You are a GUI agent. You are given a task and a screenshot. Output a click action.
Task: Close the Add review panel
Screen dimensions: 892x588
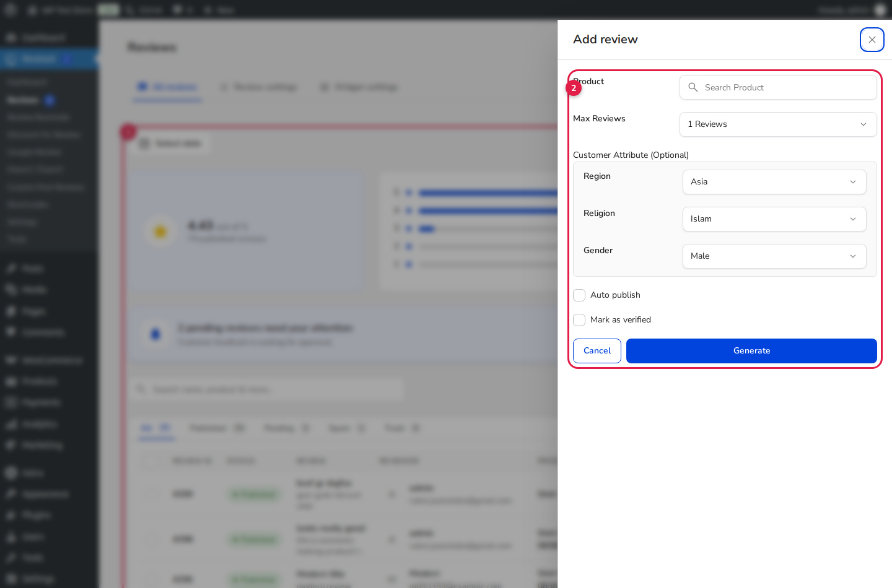[872, 40]
